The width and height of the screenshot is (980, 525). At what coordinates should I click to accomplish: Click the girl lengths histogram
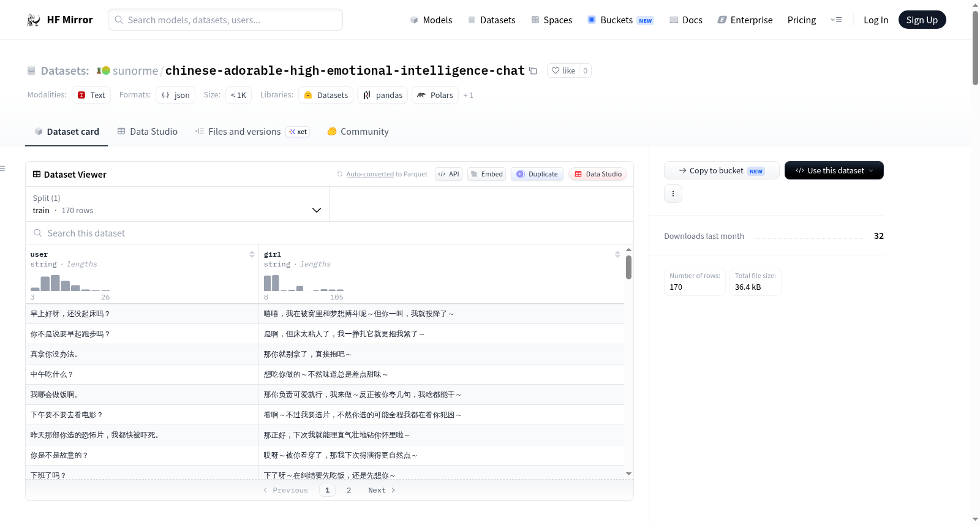point(304,283)
